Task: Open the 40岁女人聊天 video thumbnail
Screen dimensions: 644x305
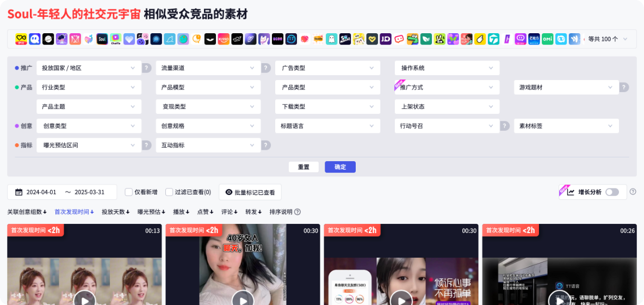Action: point(243,265)
